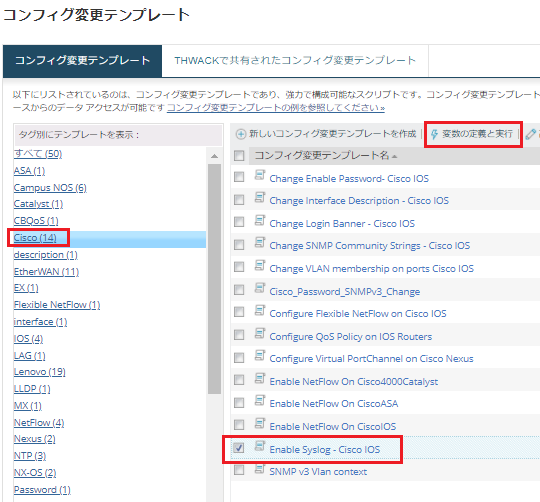
Task: Click template icon beside Change Enable Password
Action: (x=260, y=175)
